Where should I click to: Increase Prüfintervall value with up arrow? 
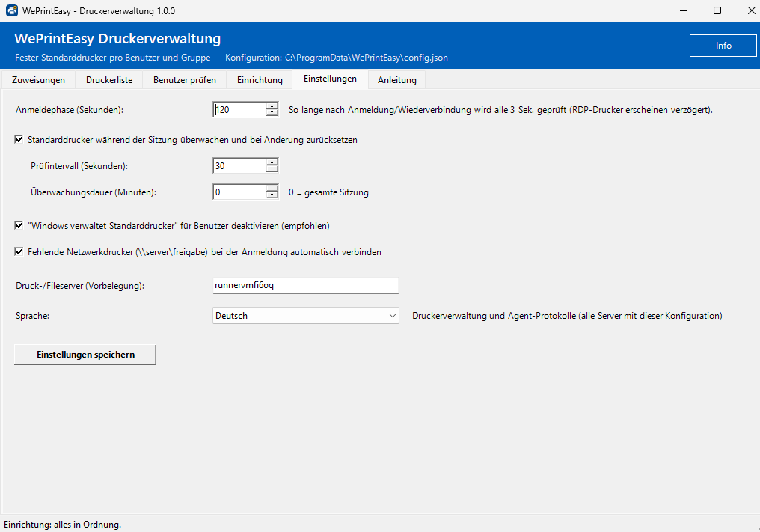pos(272,162)
